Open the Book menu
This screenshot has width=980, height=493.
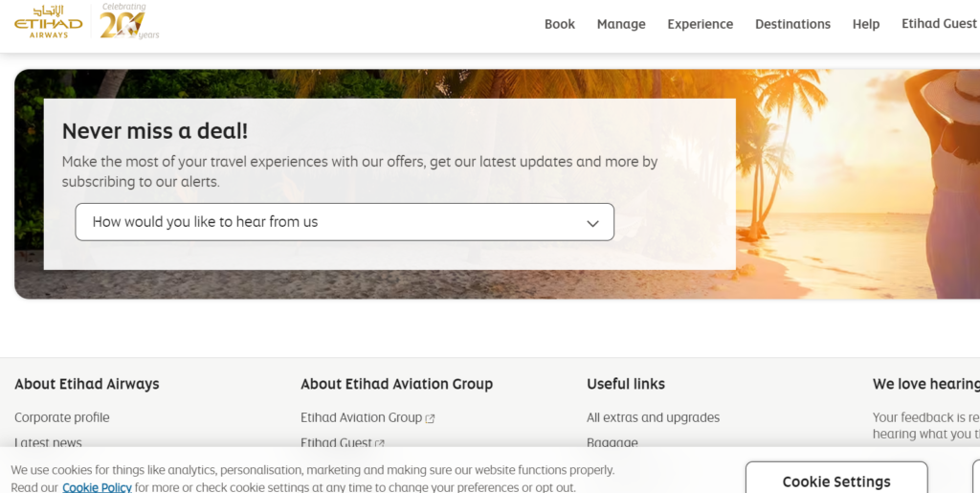pyautogui.click(x=559, y=24)
